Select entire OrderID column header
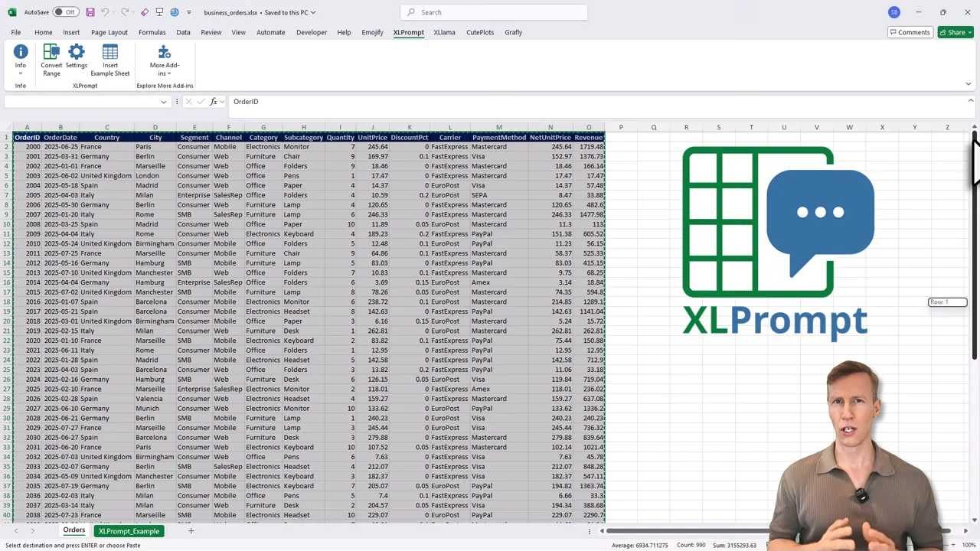The image size is (980, 551). coord(27,127)
